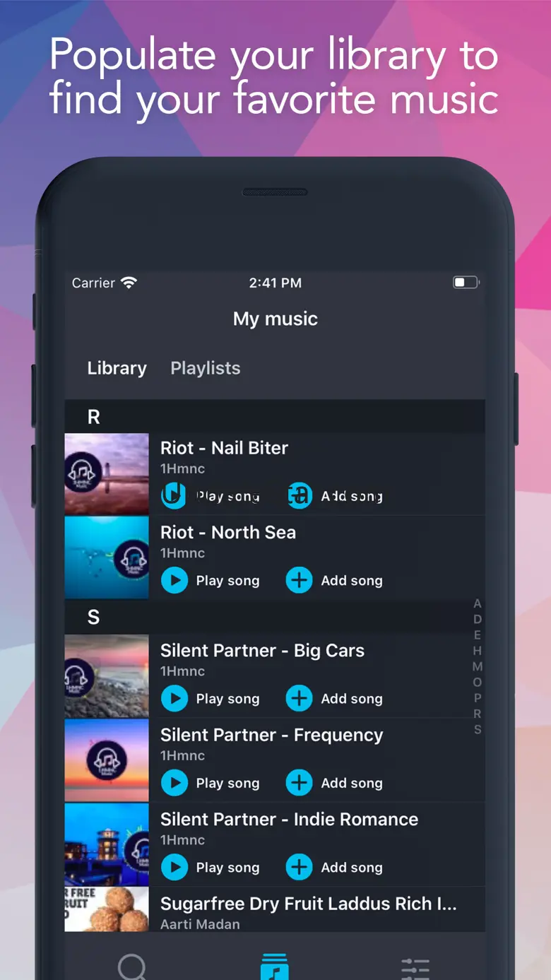551x980 pixels.
Task: Play Silent Partner - Indie Romance
Action: point(174,868)
